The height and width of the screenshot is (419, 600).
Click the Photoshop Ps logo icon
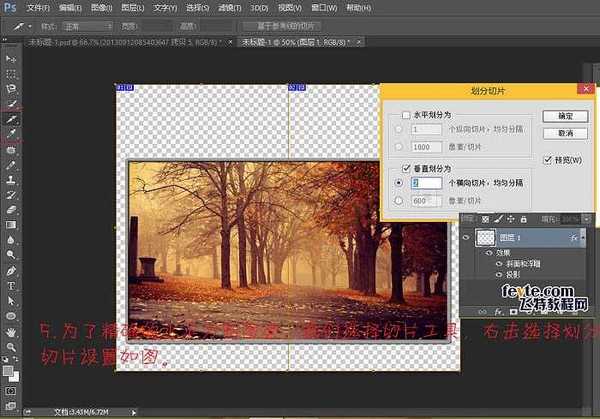[10, 7]
